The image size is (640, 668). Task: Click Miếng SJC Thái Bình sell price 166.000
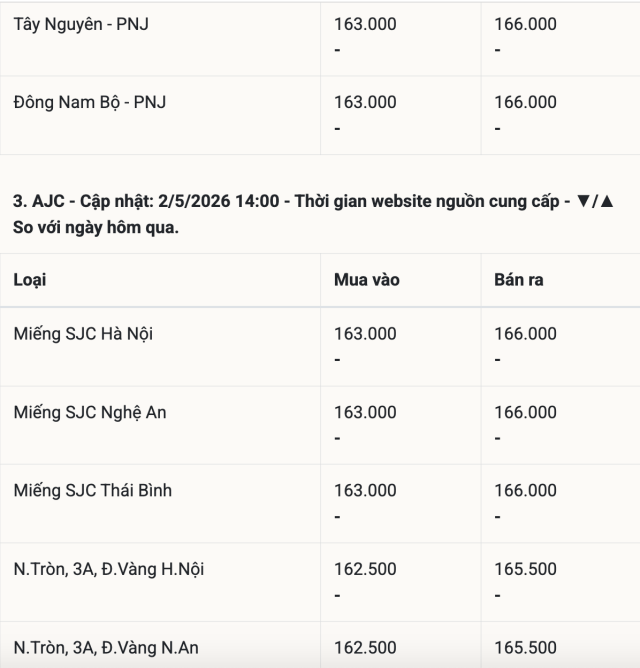(x=525, y=490)
